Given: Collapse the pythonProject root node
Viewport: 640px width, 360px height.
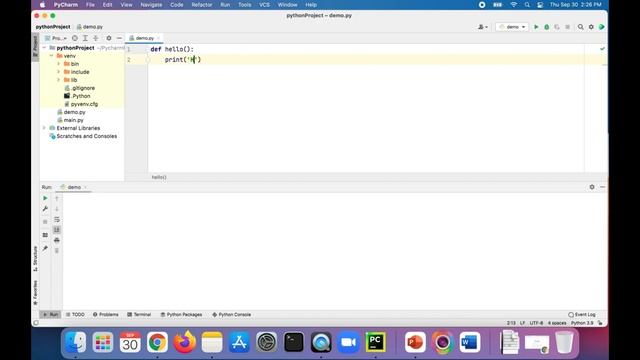Looking at the screenshot, I should coord(44,48).
